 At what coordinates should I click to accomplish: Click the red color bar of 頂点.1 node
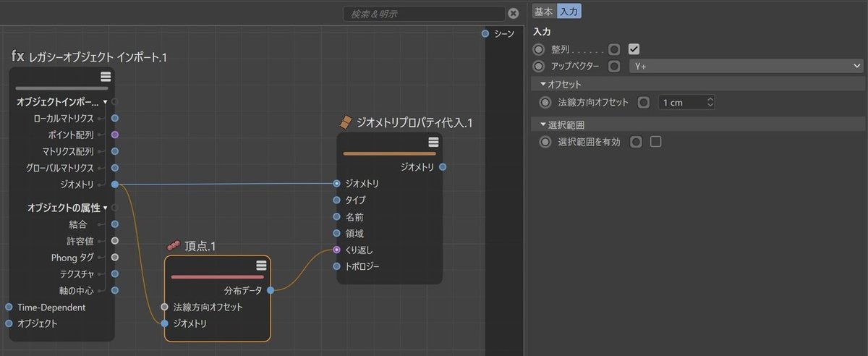pyautogui.click(x=218, y=276)
